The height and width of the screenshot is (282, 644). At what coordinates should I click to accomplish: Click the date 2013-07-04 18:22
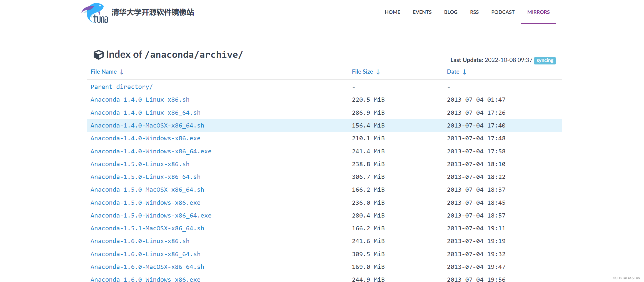476,177
